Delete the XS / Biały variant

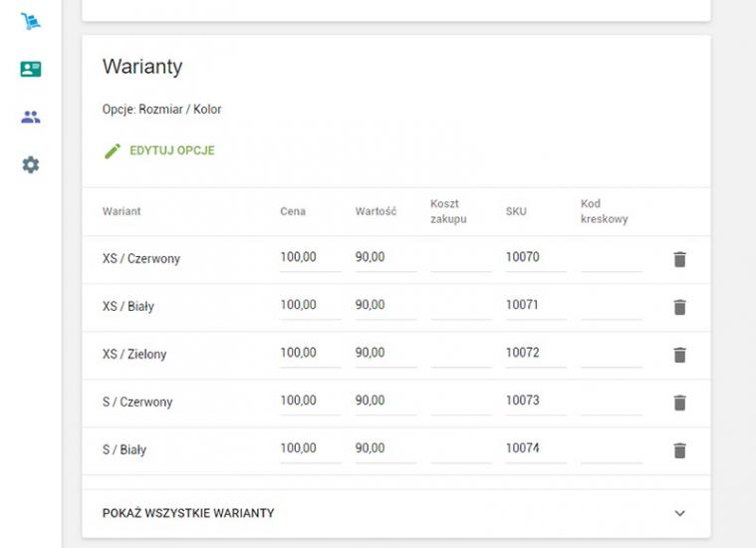click(679, 307)
